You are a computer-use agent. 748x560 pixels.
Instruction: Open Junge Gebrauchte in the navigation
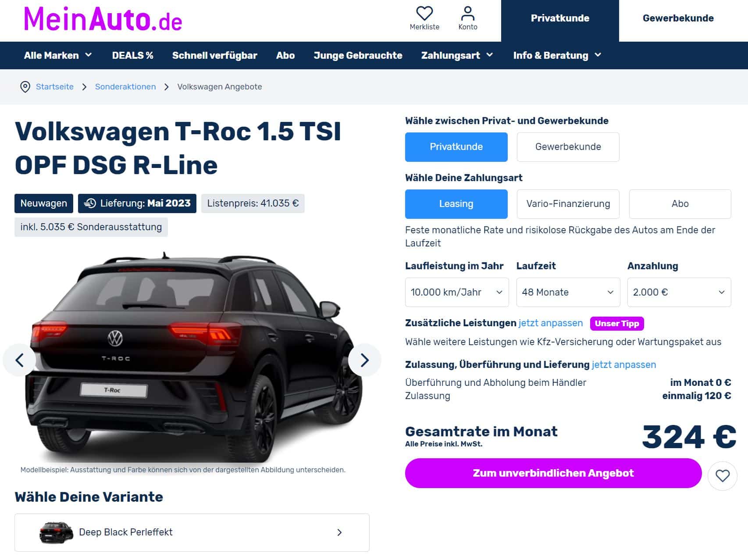pyautogui.click(x=358, y=55)
